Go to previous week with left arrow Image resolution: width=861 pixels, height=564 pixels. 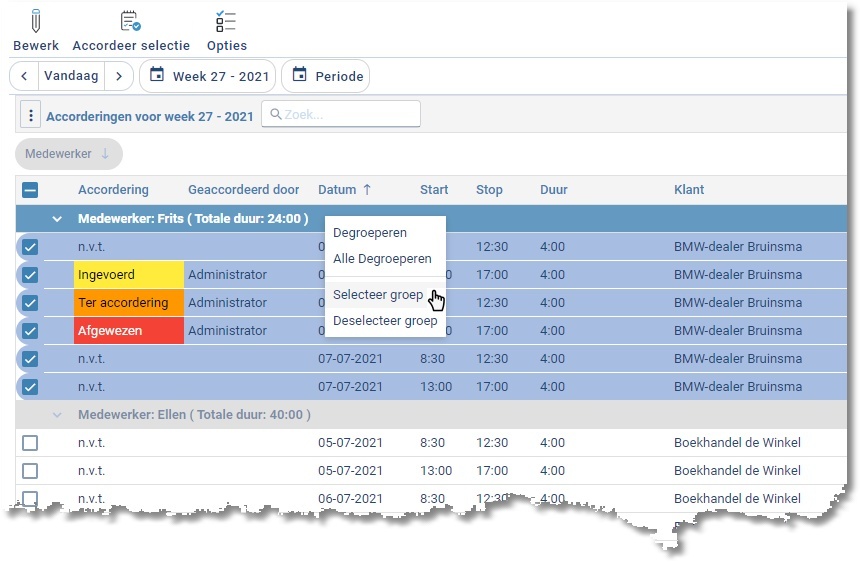[24, 76]
